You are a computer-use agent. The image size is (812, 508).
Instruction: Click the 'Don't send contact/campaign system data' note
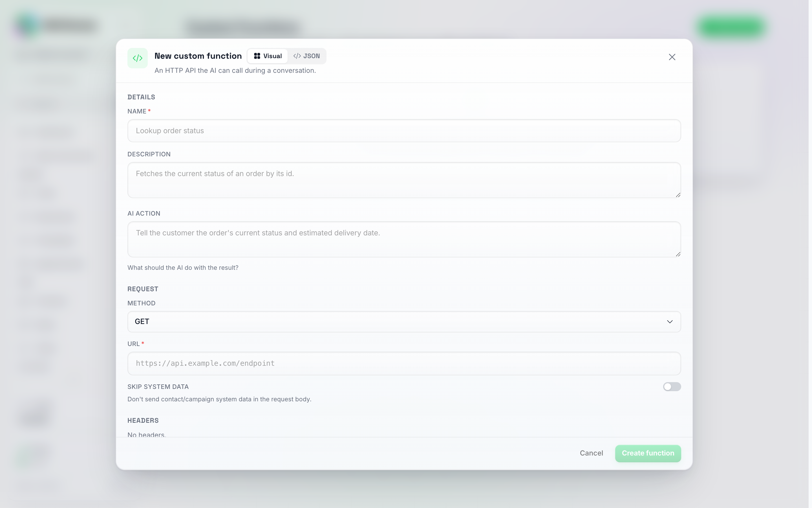tap(219, 399)
